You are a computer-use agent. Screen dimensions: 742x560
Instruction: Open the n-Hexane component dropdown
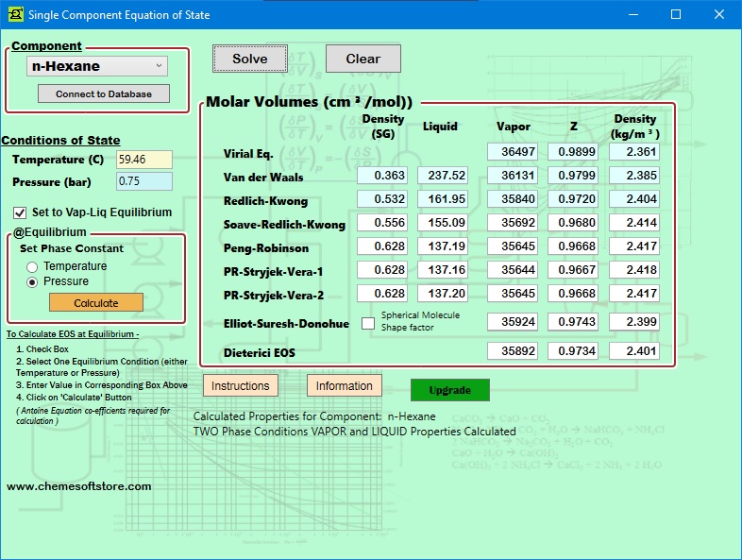pyautogui.click(x=96, y=66)
